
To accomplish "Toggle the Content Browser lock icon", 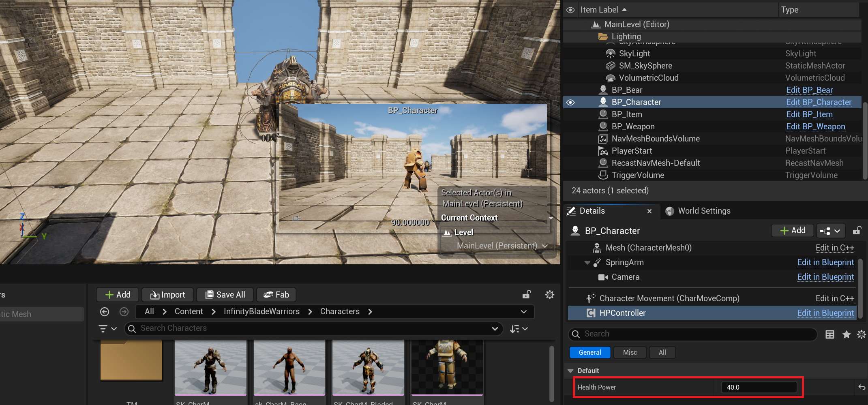I will (526, 295).
